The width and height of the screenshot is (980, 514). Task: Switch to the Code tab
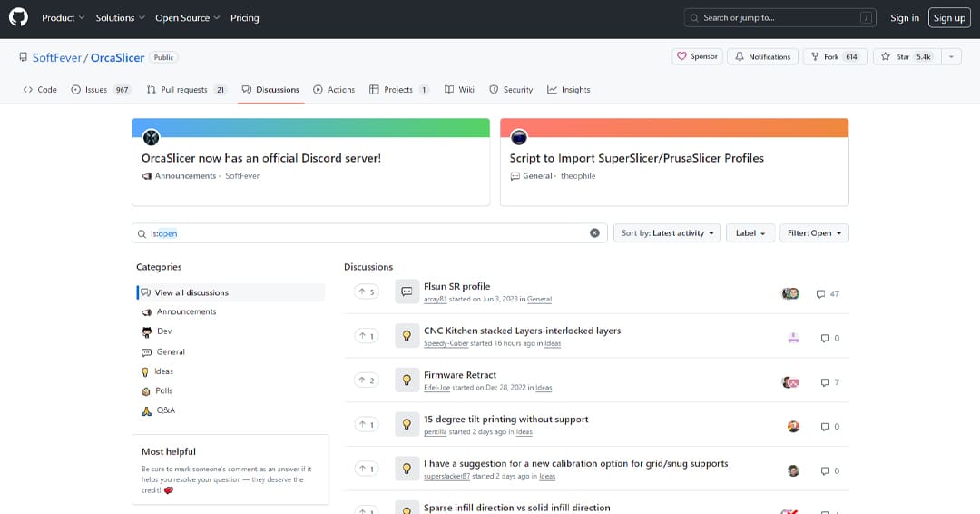[x=40, y=89]
